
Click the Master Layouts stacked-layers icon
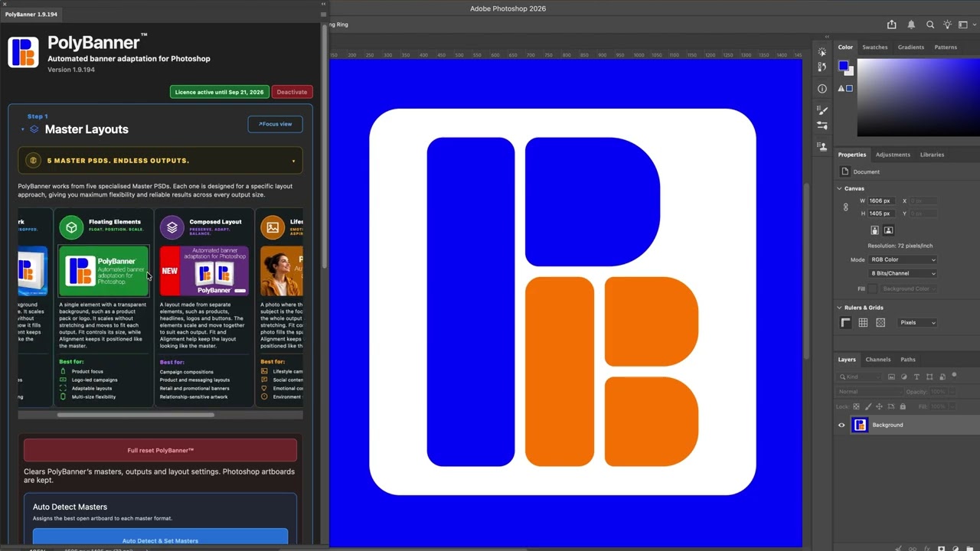[x=34, y=129]
